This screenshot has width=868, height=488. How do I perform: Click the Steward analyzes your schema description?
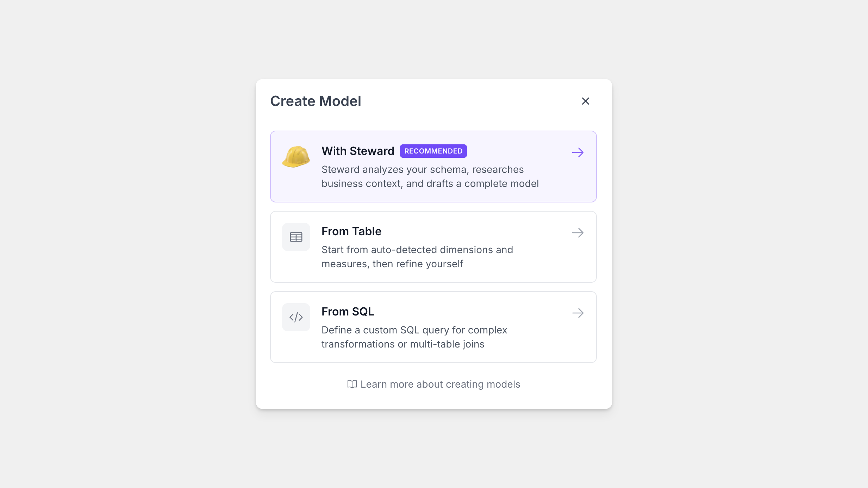(422, 170)
